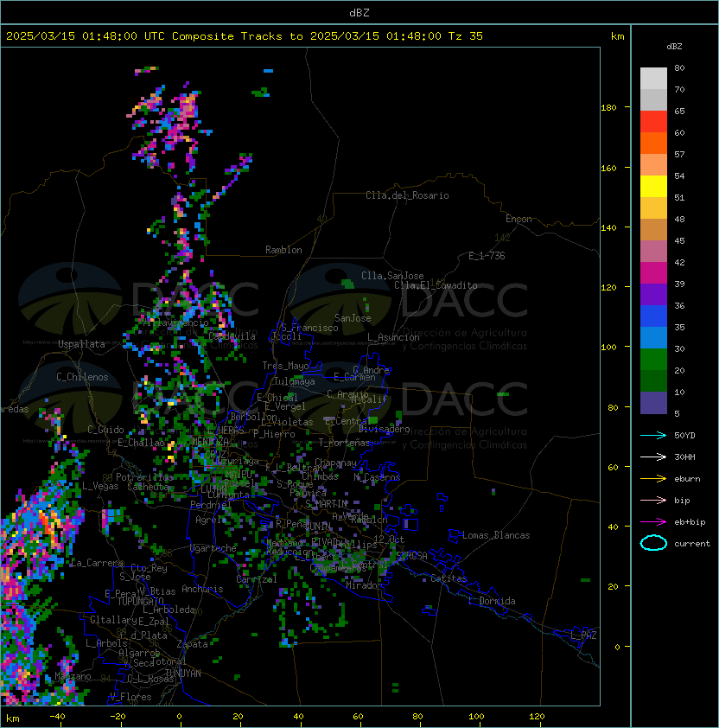Screen dimensions: 719x728
Task: Click the cyan 'current' ellipse symbol
Action: (x=653, y=543)
